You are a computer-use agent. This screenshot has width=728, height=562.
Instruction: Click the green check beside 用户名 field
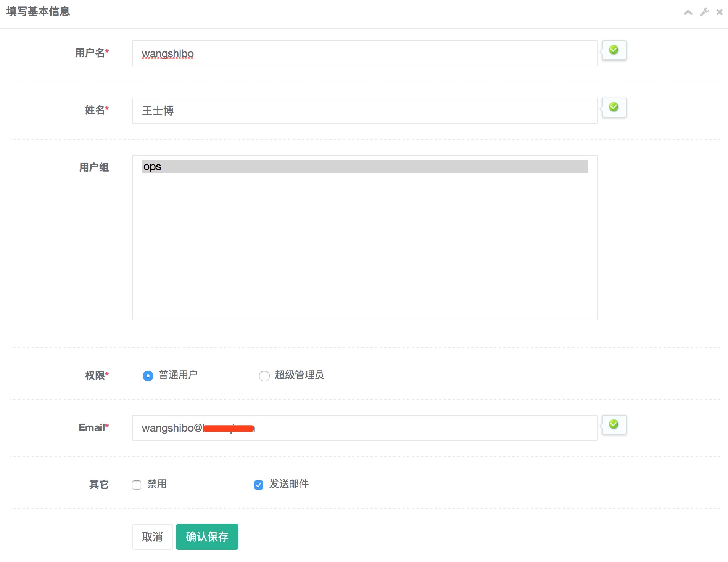(614, 50)
